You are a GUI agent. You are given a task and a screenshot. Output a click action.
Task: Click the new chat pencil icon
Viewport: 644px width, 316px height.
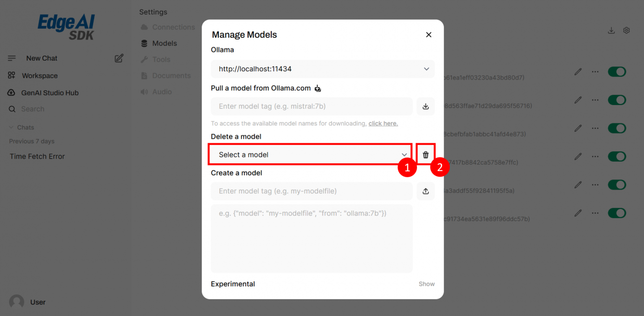(119, 58)
